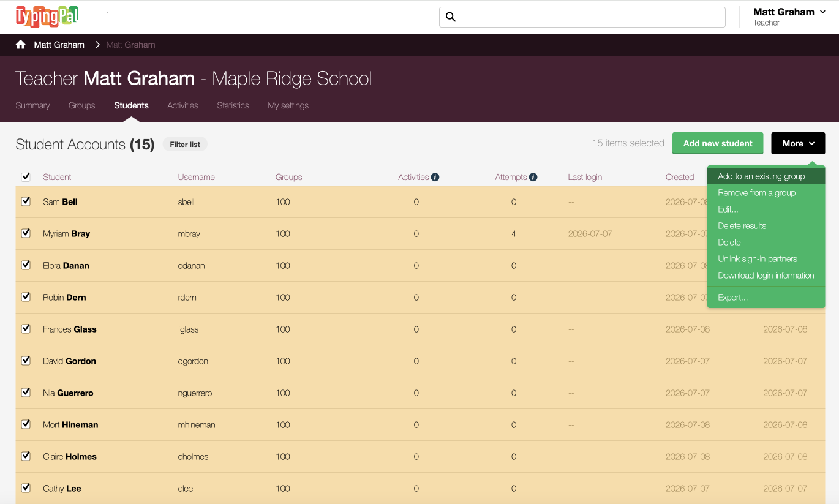Open student Cathy Lee
839x504 pixels.
[62, 488]
